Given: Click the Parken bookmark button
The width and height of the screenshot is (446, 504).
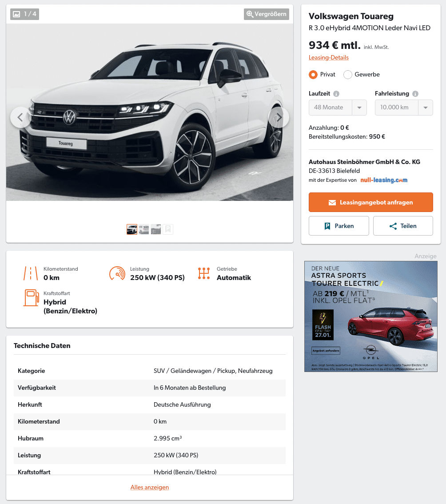Looking at the screenshot, I should pos(338,226).
